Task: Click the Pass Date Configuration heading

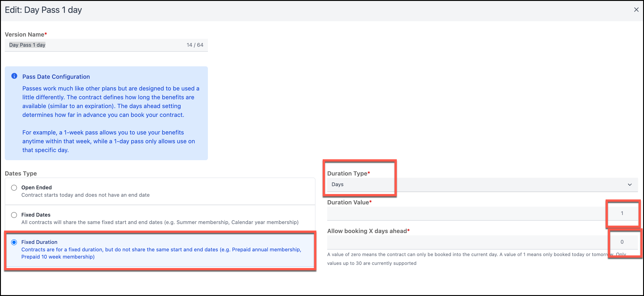Action: [56, 77]
